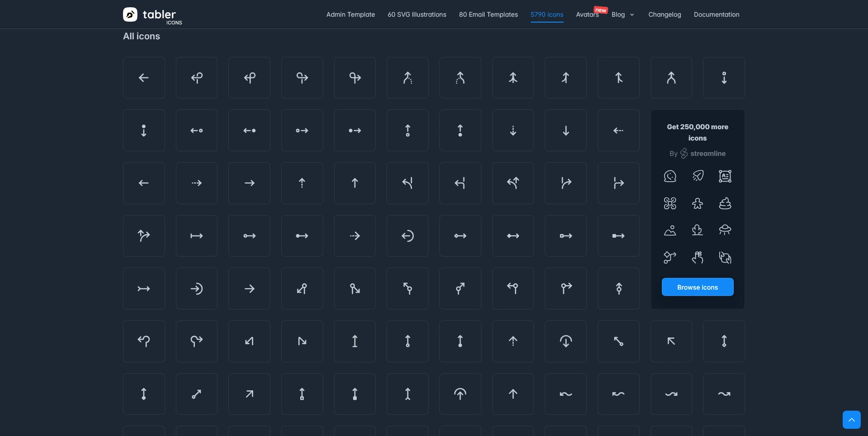Select the roundabout right arrow icon

click(197, 341)
